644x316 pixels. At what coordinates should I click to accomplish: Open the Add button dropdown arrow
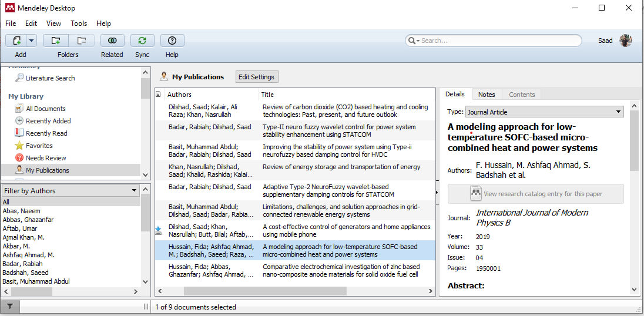pos(32,41)
